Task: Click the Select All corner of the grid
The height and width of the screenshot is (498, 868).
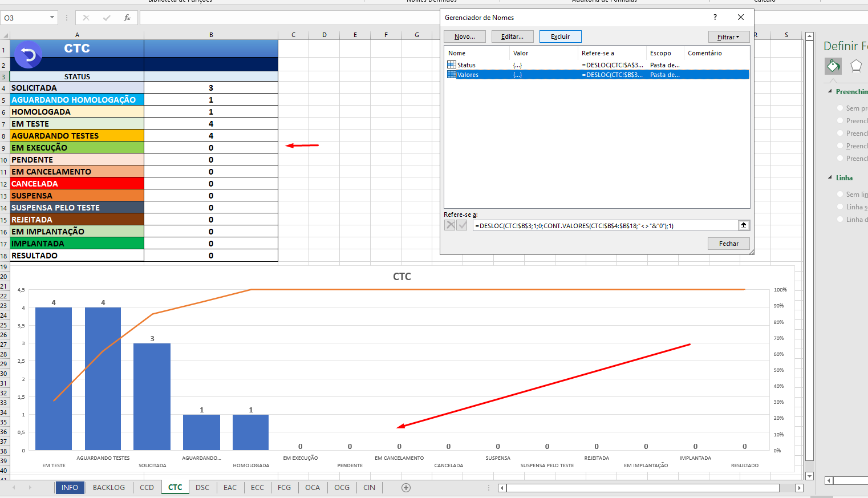Action: coord(5,35)
